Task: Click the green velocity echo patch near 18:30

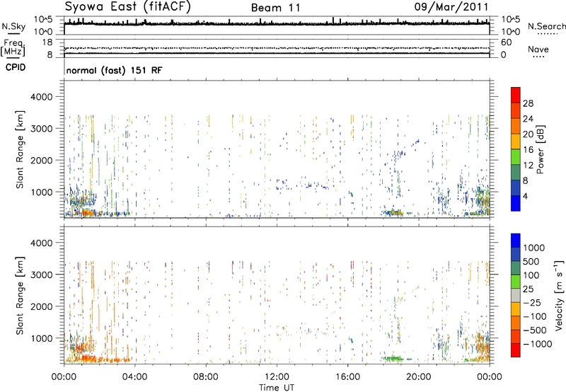Action: [393, 359]
